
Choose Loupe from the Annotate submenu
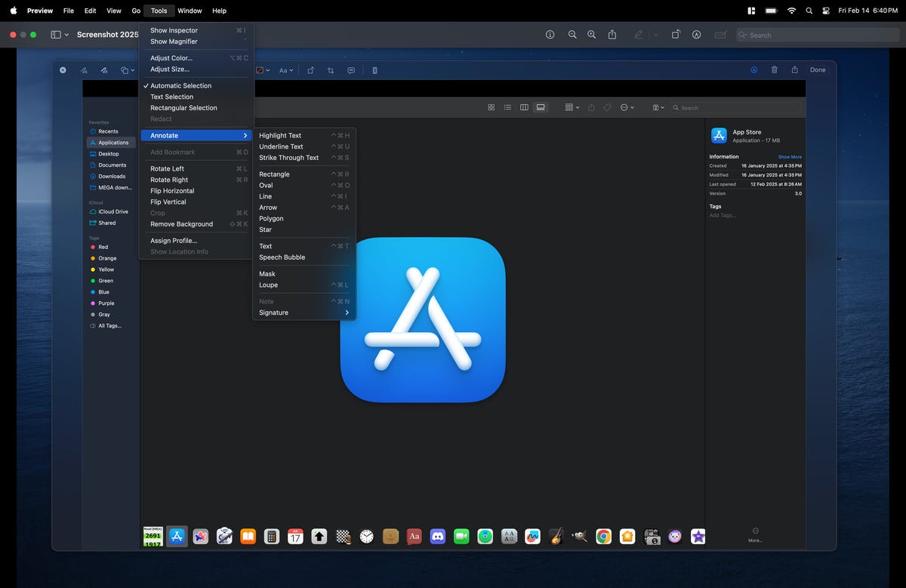coord(304,285)
